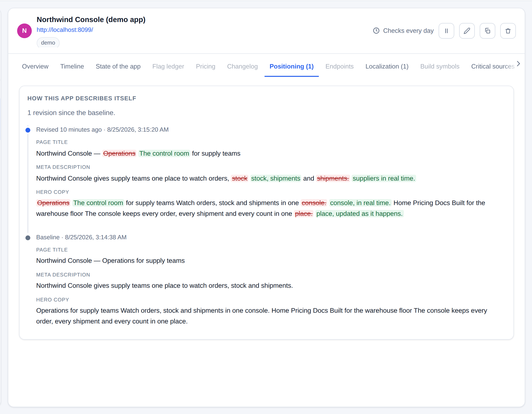The width and height of the screenshot is (532, 414).
Task: Click the clock icon beside Checks every day
Action: coord(376,31)
